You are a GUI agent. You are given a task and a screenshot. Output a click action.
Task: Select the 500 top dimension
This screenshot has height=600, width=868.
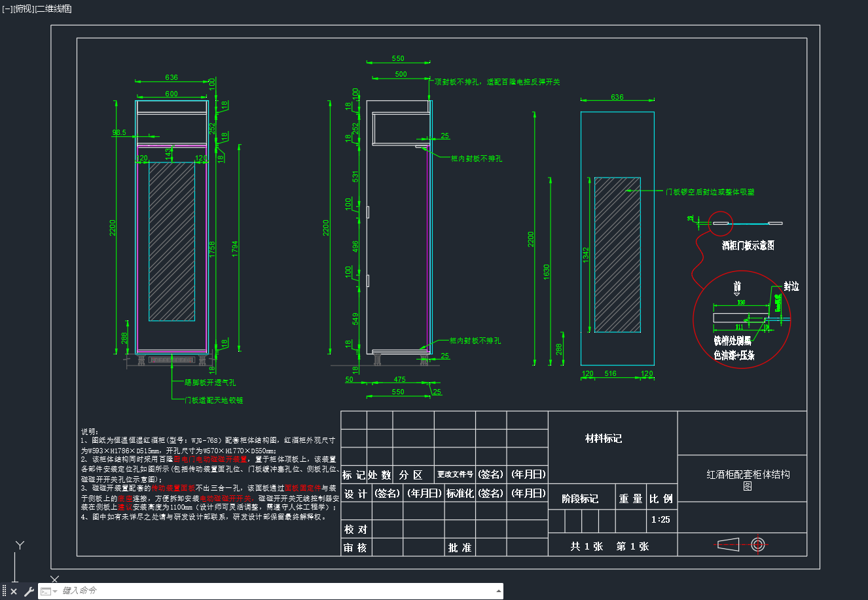tap(401, 74)
